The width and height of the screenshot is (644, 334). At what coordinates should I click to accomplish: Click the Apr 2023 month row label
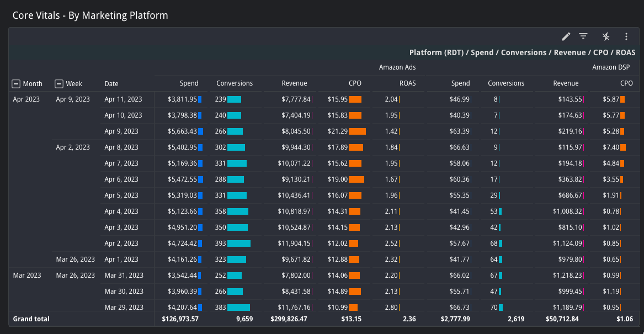[x=26, y=99]
